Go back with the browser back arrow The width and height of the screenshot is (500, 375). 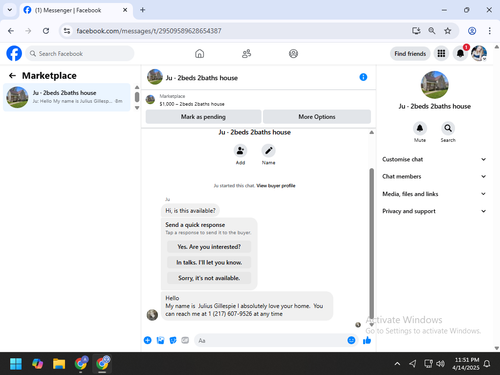click(x=11, y=31)
